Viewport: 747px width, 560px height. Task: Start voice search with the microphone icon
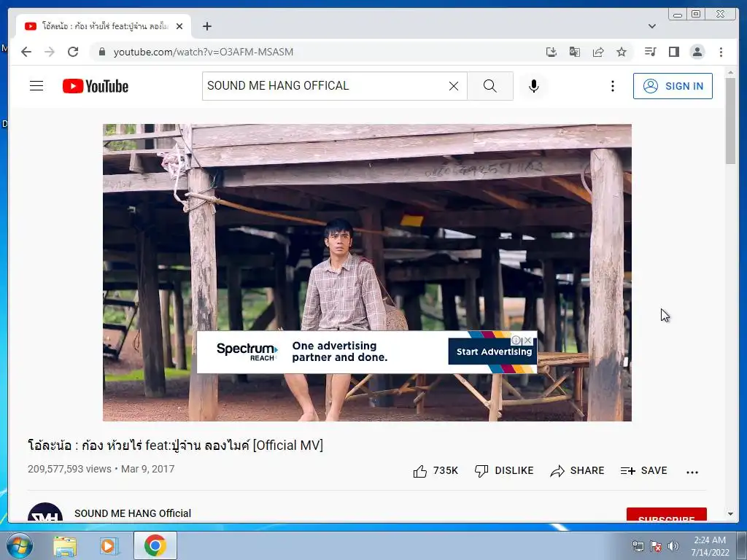coord(533,86)
